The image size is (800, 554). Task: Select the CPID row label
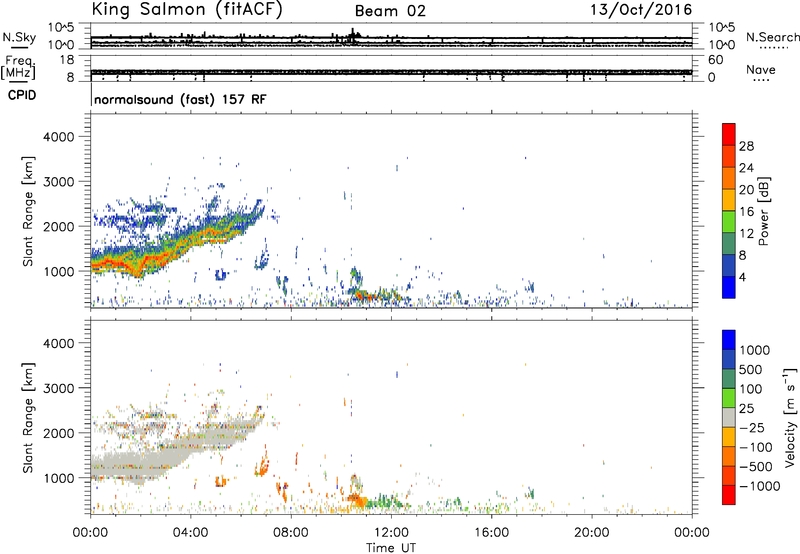[x=22, y=95]
